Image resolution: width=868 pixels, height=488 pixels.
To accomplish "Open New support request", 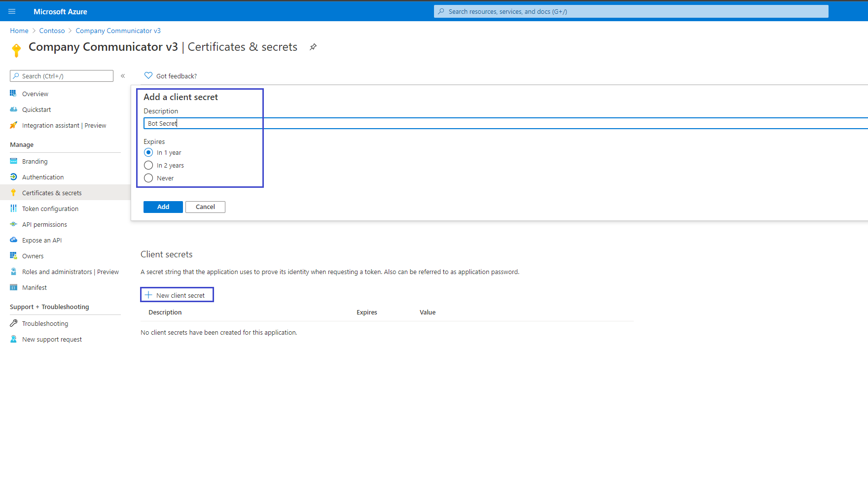I will tap(52, 339).
